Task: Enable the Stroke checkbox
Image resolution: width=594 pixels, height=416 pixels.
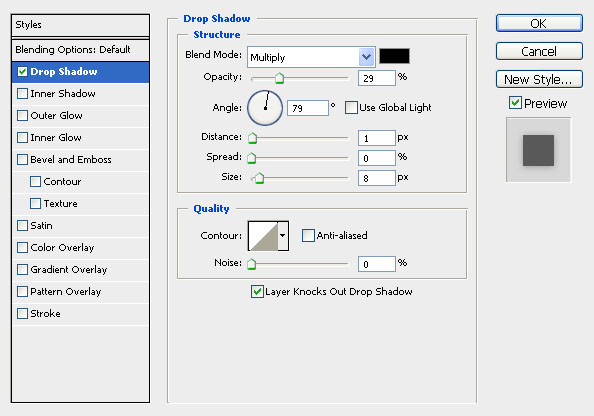Action: pyautogui.click(x=22, y=314)
